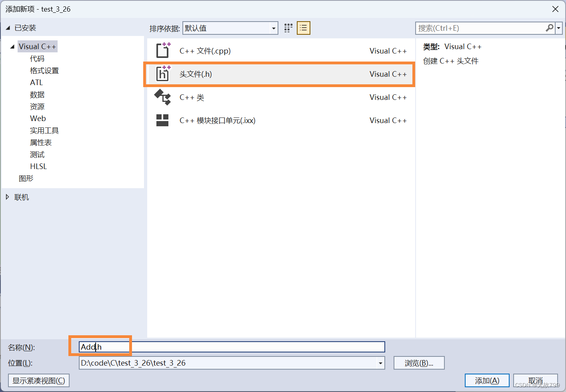
Task: Select Web category in tree
Action: pos(38,118)
